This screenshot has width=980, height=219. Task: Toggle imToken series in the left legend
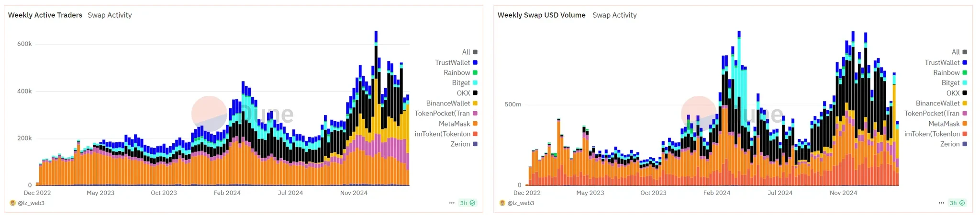(442, 134)
